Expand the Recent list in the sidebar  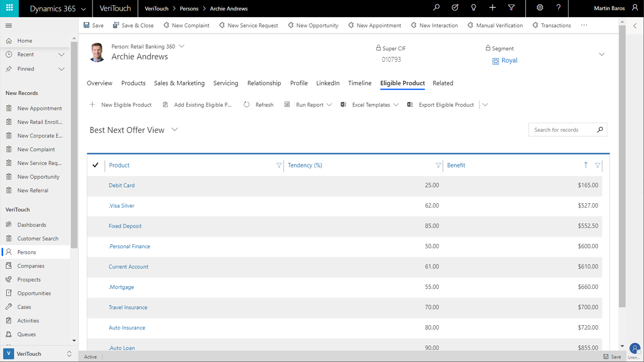[61, 54]
